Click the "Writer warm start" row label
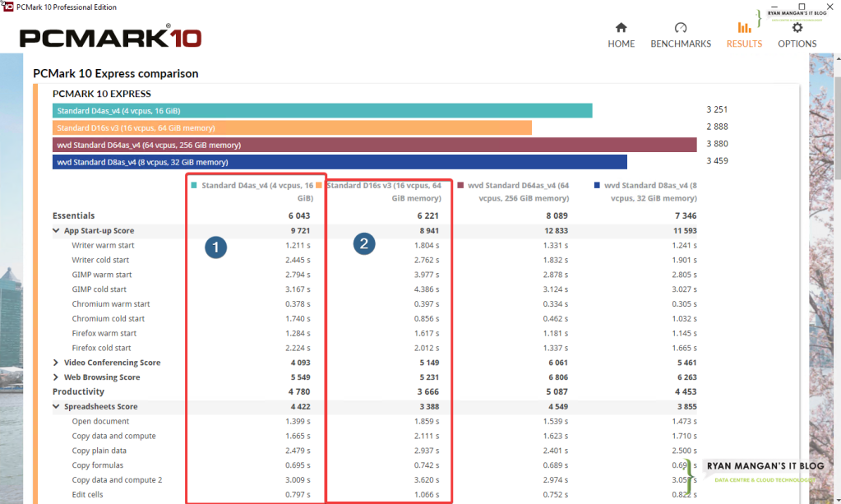The height and width of the screenshot is (504, 841). pyautogui.click(x=103, y=245)
